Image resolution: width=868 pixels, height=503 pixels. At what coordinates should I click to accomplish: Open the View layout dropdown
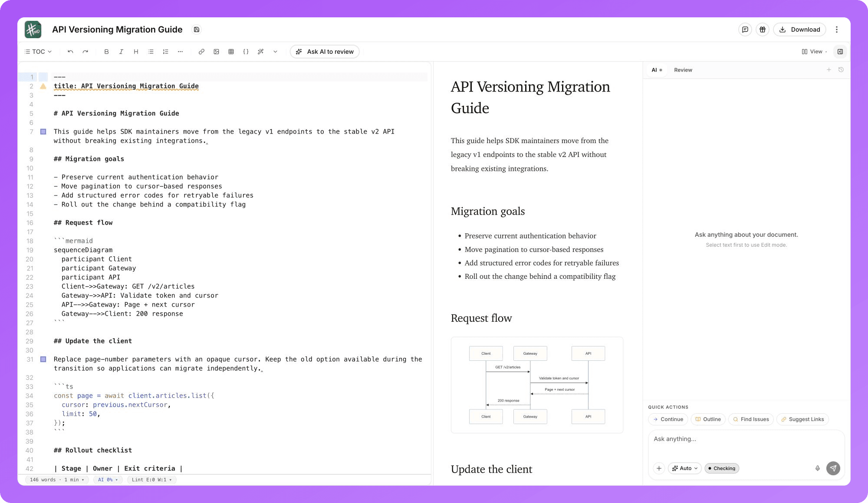[x=814, y=52]
